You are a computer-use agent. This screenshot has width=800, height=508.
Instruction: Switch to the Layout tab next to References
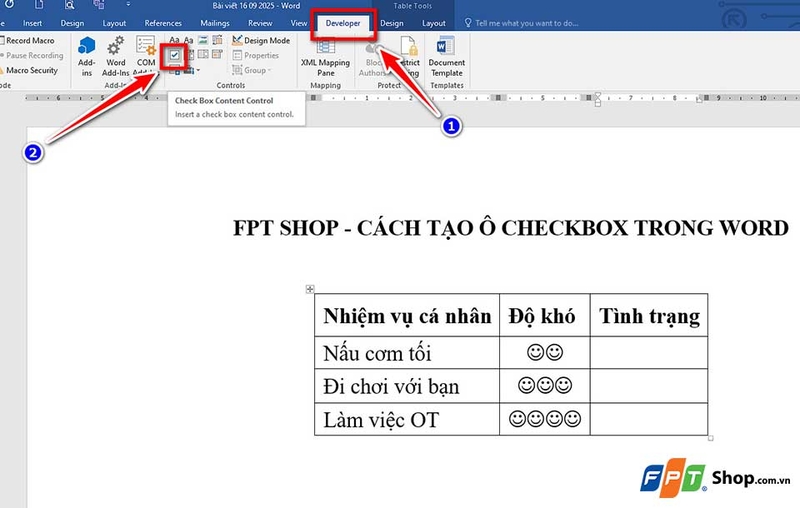click(x=114, y=23)
